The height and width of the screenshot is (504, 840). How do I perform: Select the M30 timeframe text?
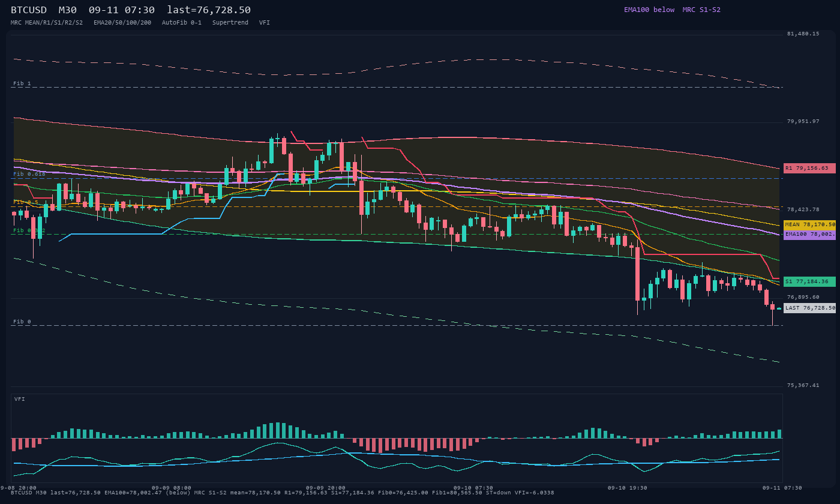pyautogui.click(x=68, y=10)
